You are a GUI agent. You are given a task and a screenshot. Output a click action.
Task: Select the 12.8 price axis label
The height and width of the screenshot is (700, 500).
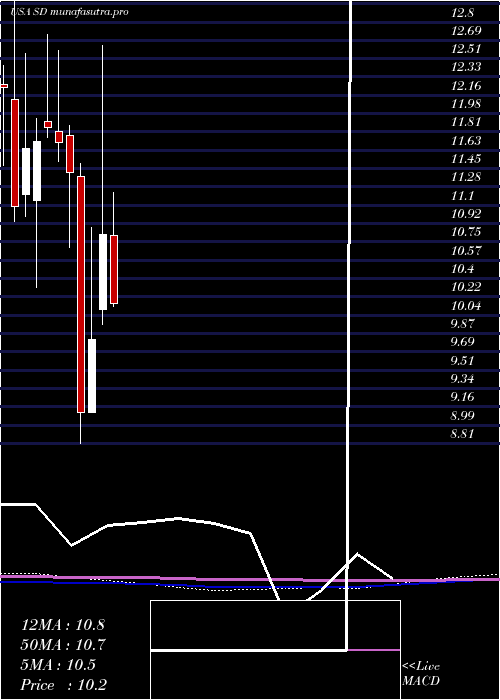tap(462, 13)
